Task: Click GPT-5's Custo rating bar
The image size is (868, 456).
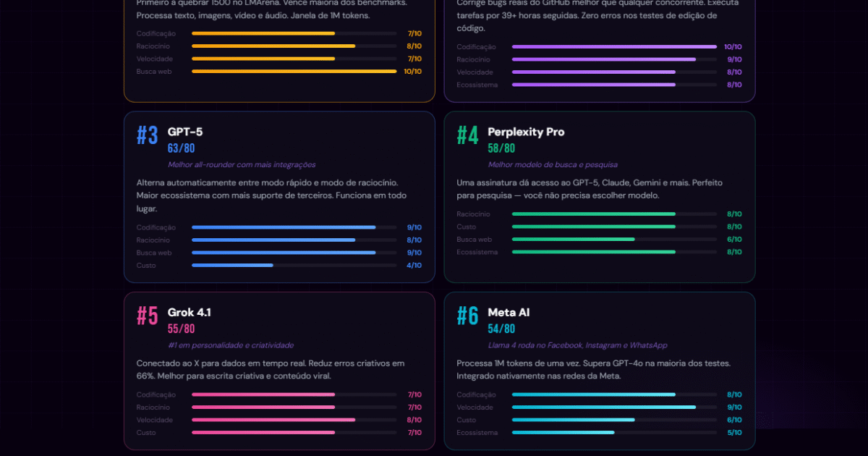Action: pyautogui.click(x=294, y=266)
